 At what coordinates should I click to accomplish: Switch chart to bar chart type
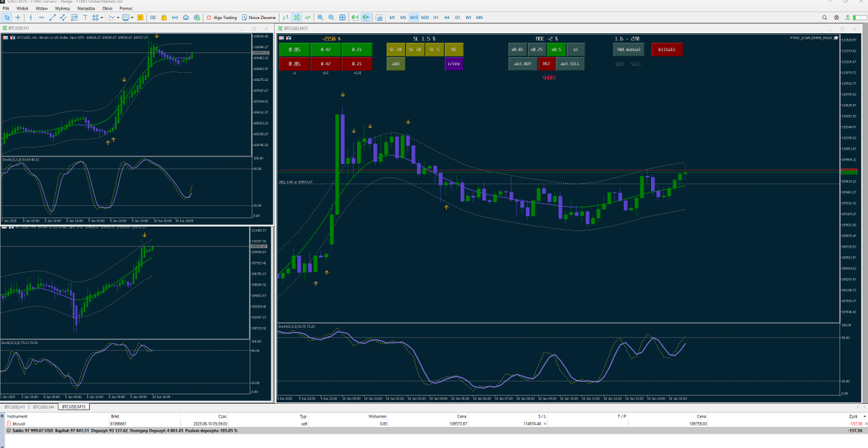[287, 17]
